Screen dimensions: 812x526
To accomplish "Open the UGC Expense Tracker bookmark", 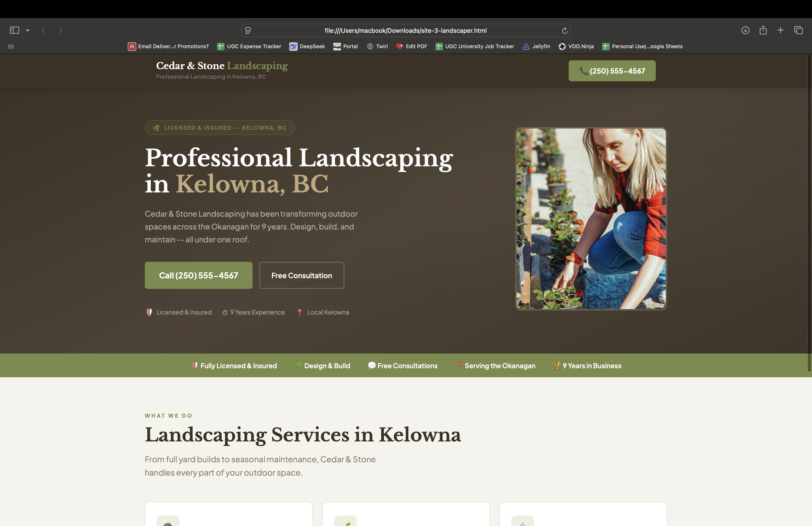I will (249, 46).
